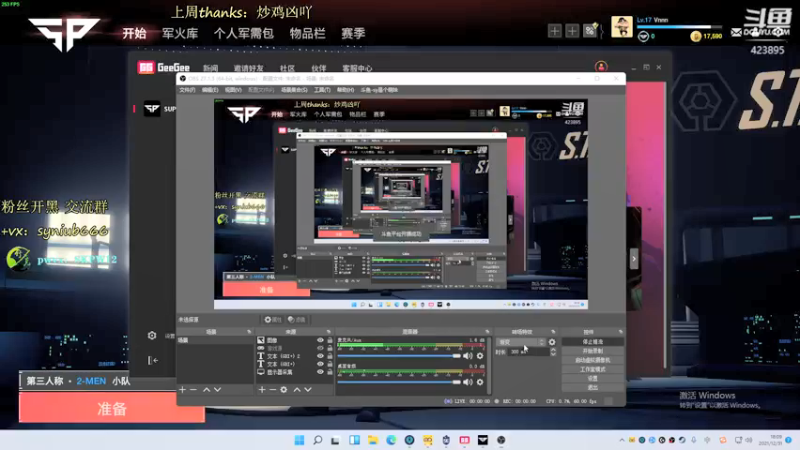Image resolution: width=800 pixels, height=450 pixels.
Task: Click the stop streaming button in controls
Action: click(592, 342)
